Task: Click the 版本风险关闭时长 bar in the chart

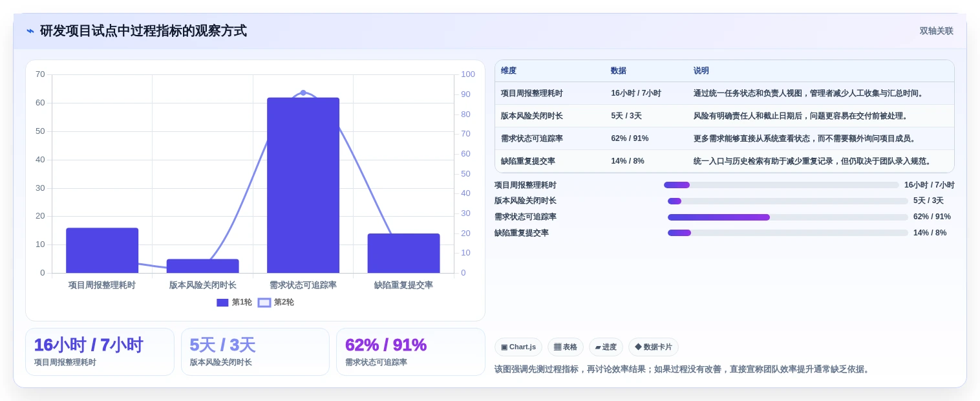Action: click(202, 266)
